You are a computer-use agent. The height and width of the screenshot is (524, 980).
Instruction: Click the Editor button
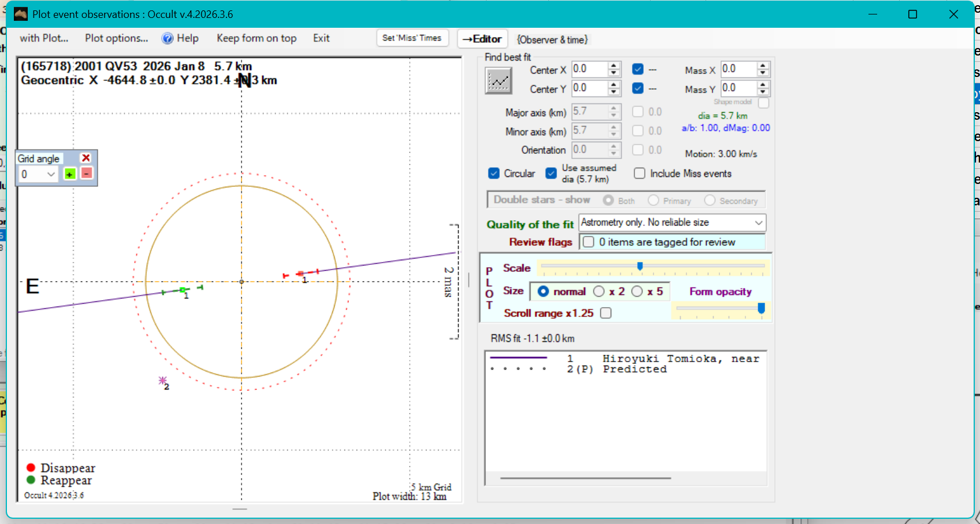pos(482,39)
